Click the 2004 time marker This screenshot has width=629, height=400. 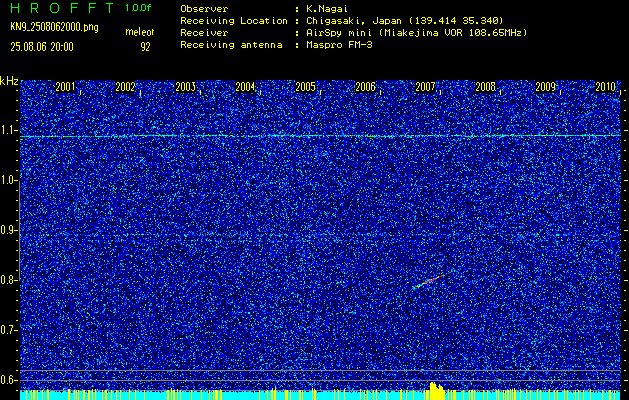tap(245, 87)
